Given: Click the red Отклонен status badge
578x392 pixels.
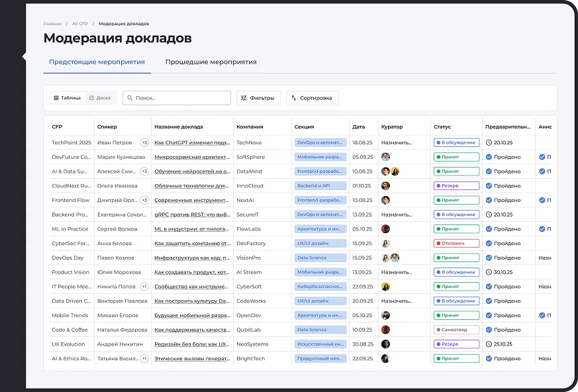Looking at the screenshot, I should pyautogui.click(x=456, y=242).
